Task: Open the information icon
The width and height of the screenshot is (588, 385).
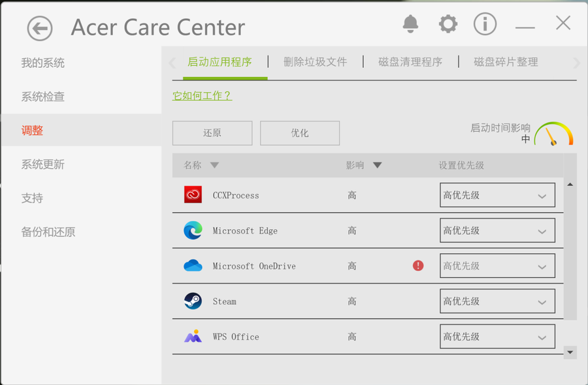Action: (x=485, y=24)
